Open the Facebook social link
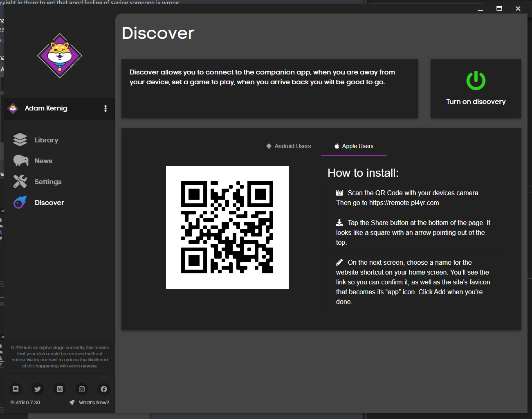Screen dimensions: 532x419 (x=104, y=389)
